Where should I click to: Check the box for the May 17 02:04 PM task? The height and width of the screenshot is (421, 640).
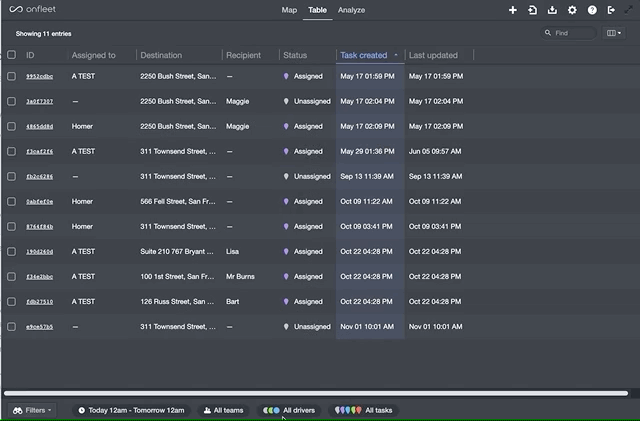(11, 101)
